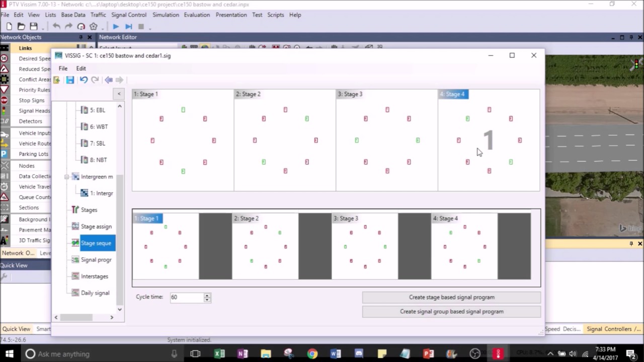Open the Edit menu in VISSIG window

(81, 68)
